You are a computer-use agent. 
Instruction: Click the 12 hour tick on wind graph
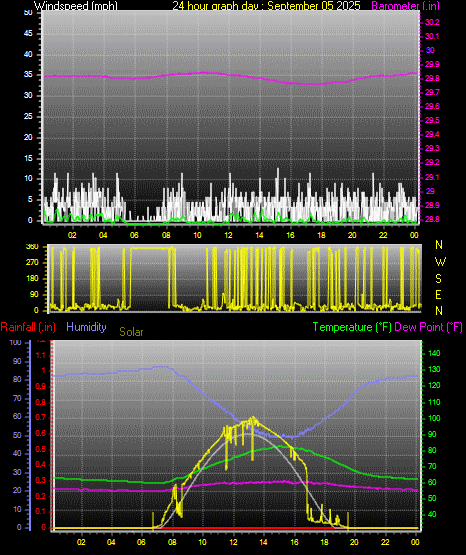point(228,235)
